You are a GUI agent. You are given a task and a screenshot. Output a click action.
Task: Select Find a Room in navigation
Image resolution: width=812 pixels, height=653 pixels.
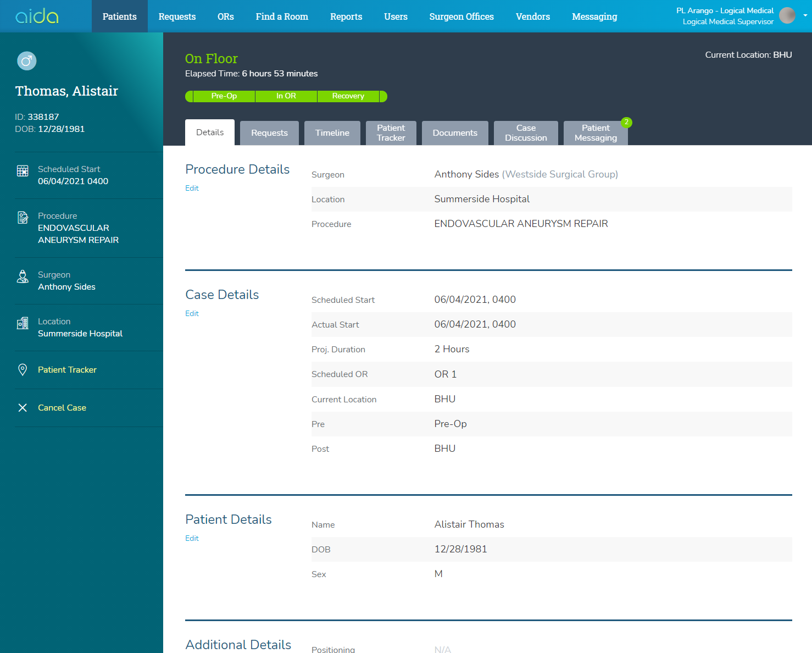pyautogui.click(x=282, y=16)
